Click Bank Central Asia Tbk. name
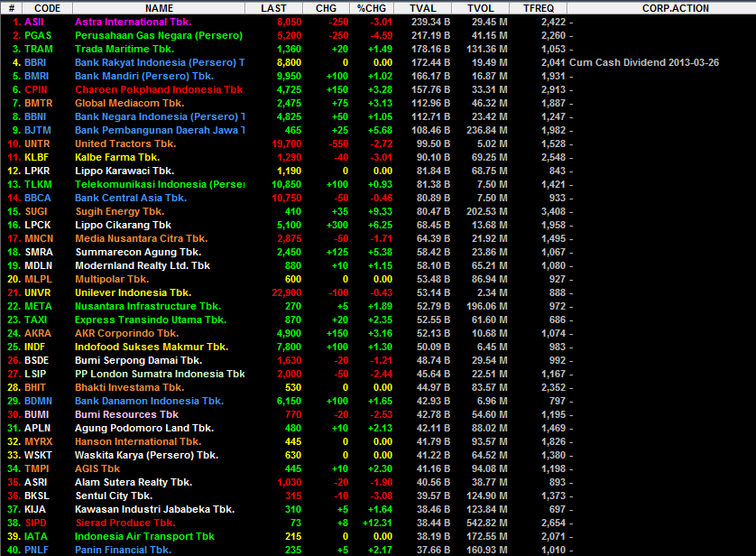 [x=131, y=198]
